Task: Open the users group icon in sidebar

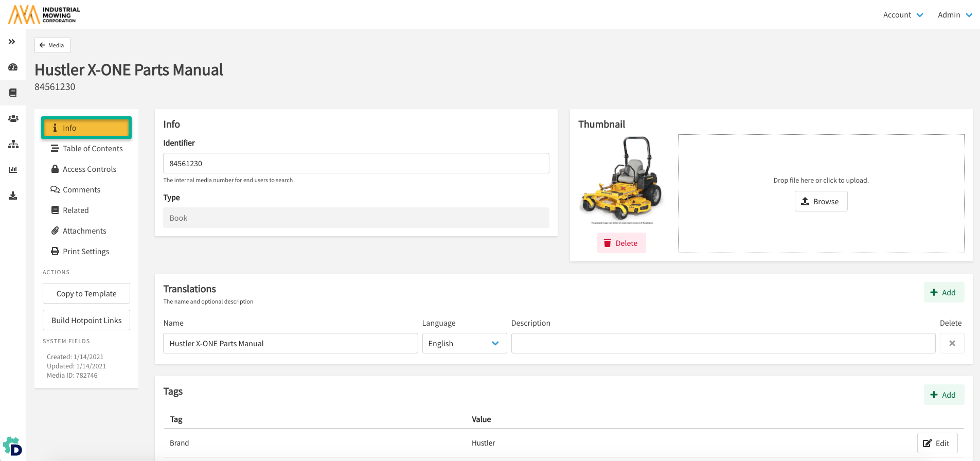Action: pyautogui.click(x=13, y=118)
